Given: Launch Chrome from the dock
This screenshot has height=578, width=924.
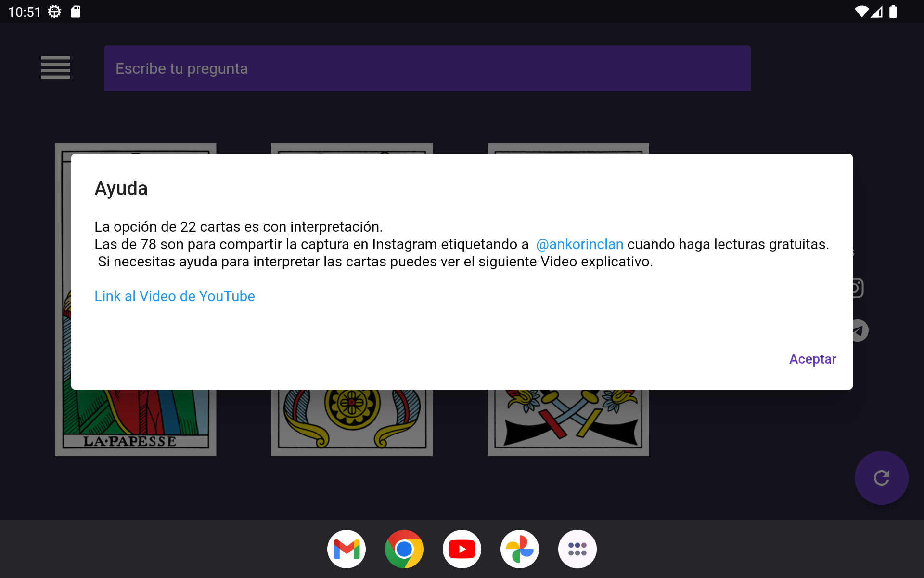Looking at the screenshot, I should [x=404, y=549].
